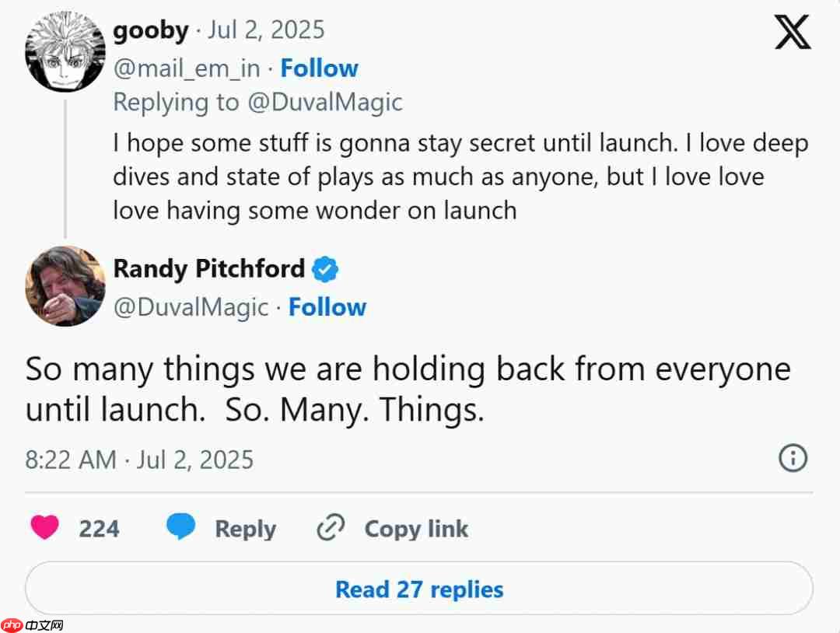Click the X logo icon
Screen dimensions: 840x633
coord(793,32)
